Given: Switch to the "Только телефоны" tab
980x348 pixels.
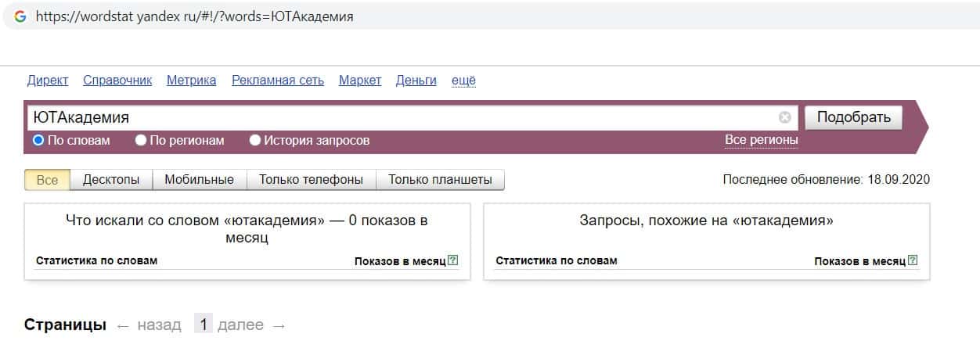Looking at the screenshot, I should pyautogui.click(x=311, y=180).
